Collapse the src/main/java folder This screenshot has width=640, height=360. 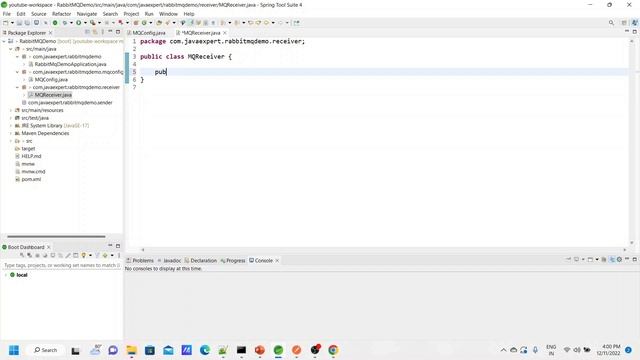click(11, 49)
